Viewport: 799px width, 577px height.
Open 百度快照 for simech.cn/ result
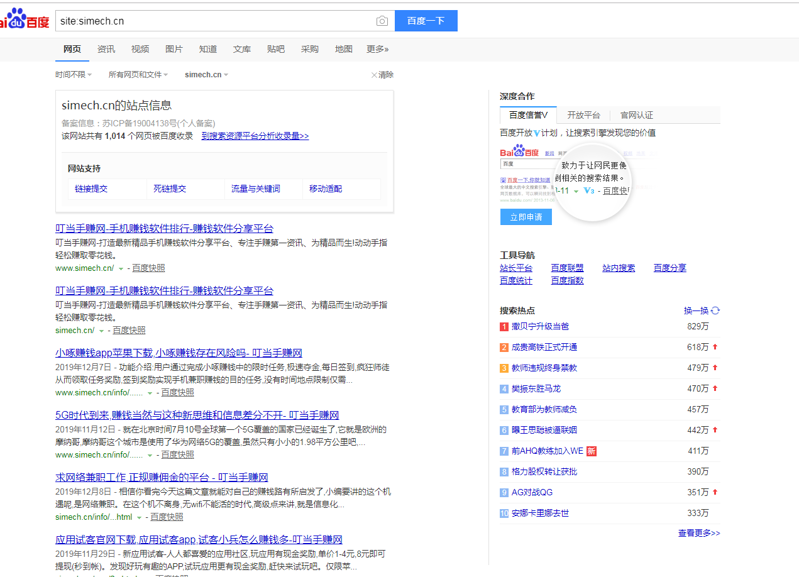(x=129, y=330)
